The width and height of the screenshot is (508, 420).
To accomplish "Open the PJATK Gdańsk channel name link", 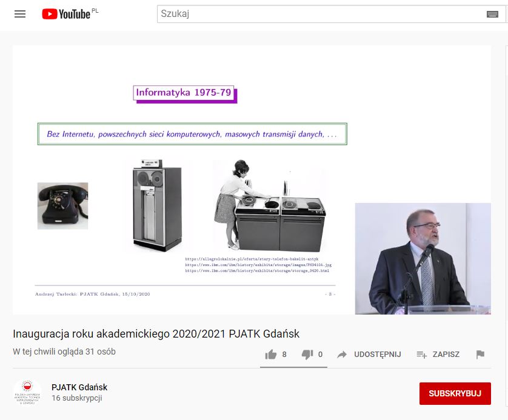I will pos(79,387).
